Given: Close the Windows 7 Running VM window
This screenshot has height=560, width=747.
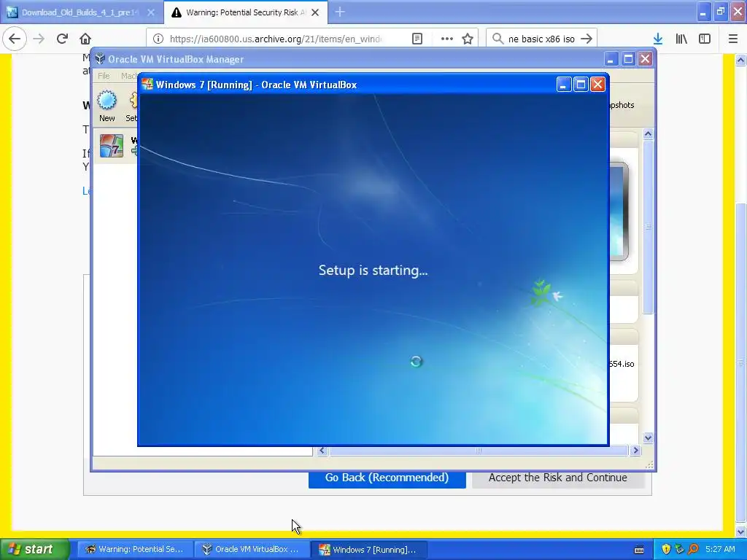Looking at the screenshot, I should (x=597, y=85).
